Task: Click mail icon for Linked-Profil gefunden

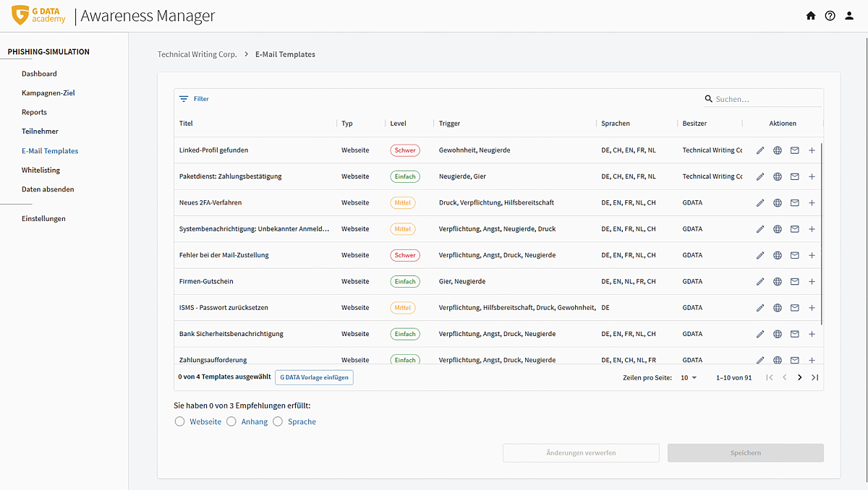Action: [x=795, y=150]
